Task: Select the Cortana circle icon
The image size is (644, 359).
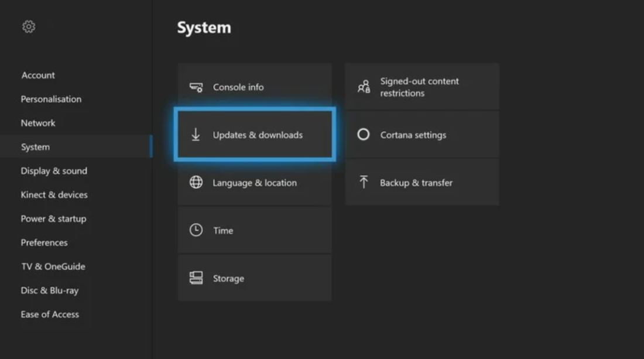Action: click(x=364, y=134)
